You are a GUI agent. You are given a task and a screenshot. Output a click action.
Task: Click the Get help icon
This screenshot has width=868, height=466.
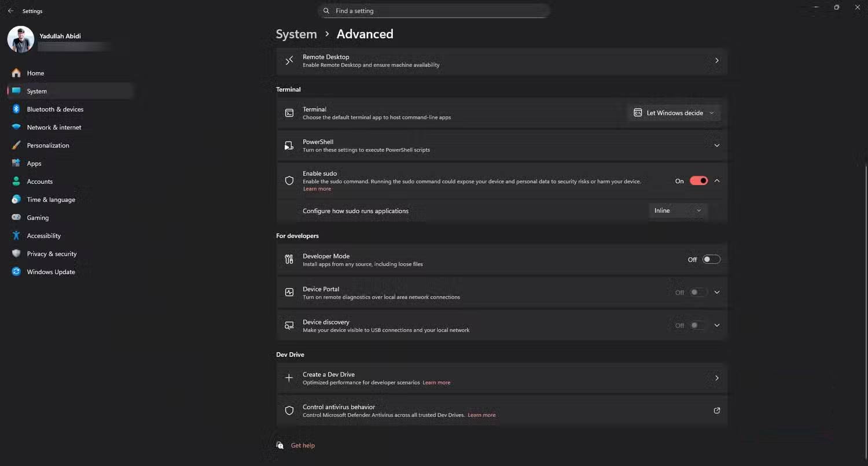[280, 445]
